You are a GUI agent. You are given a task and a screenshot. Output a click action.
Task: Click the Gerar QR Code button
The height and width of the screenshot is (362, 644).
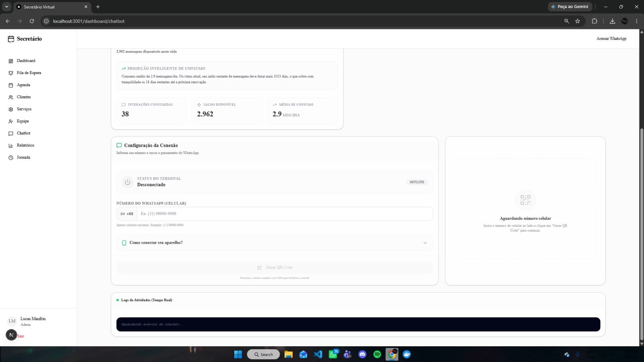coord(275,267)
